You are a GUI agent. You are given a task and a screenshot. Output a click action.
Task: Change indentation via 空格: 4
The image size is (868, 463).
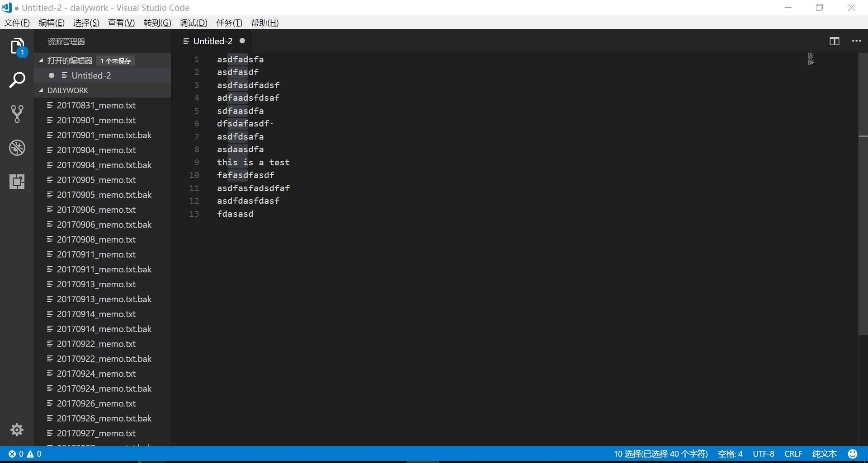point(730,454)
